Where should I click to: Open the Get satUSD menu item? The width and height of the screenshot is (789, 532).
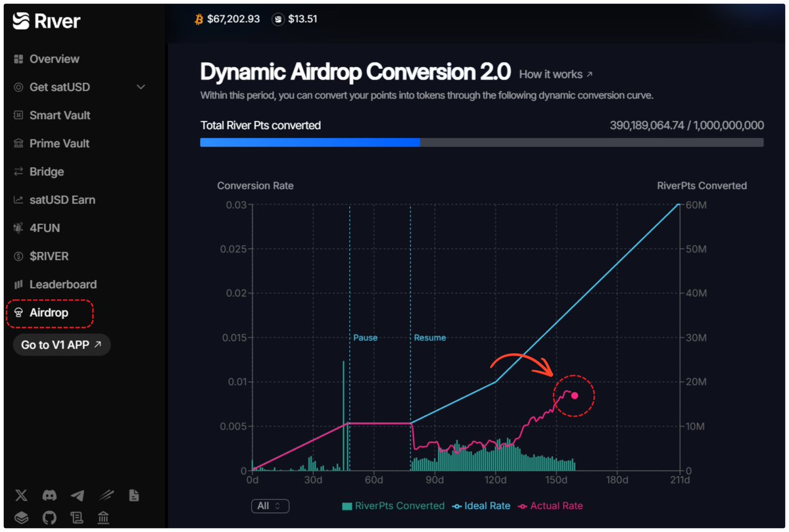pyautogui.click(x=79, y=87)
